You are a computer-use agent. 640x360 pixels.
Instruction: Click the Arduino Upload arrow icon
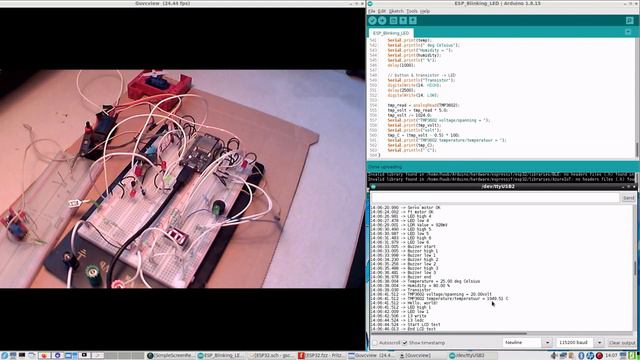pos(382,20)
